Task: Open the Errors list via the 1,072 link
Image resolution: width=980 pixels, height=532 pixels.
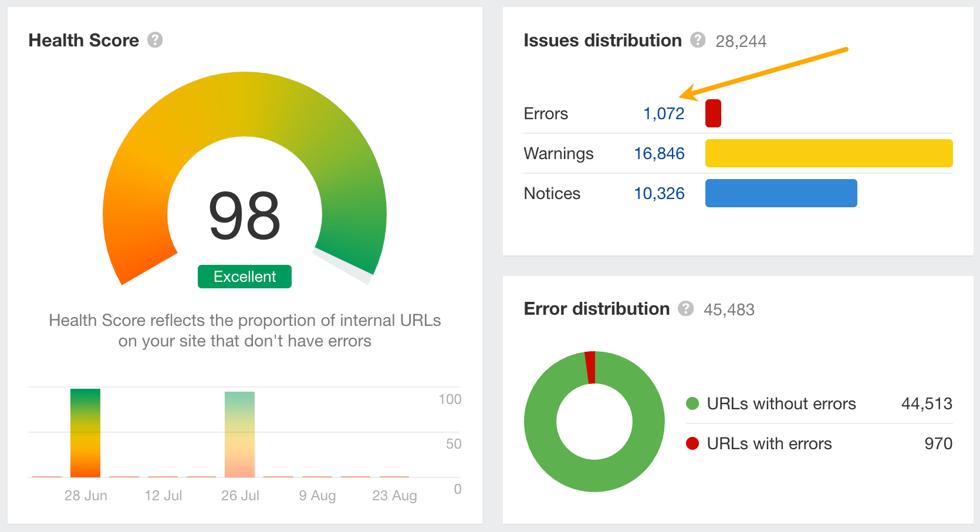Action: click(x=664, y=113)
